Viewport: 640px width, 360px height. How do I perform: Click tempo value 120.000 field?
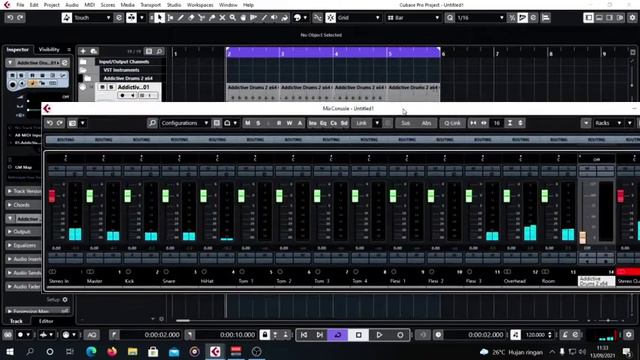[535, 335]
